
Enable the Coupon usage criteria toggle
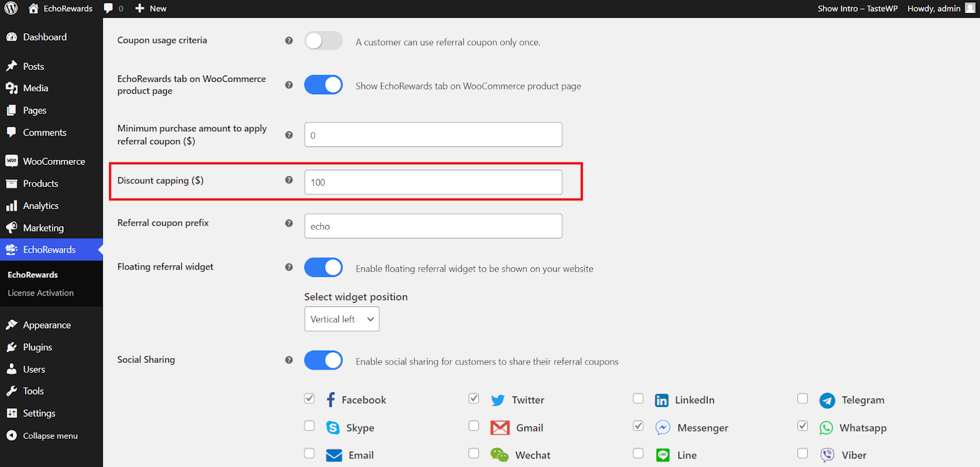pyautogui.click(x=323, y=41)
